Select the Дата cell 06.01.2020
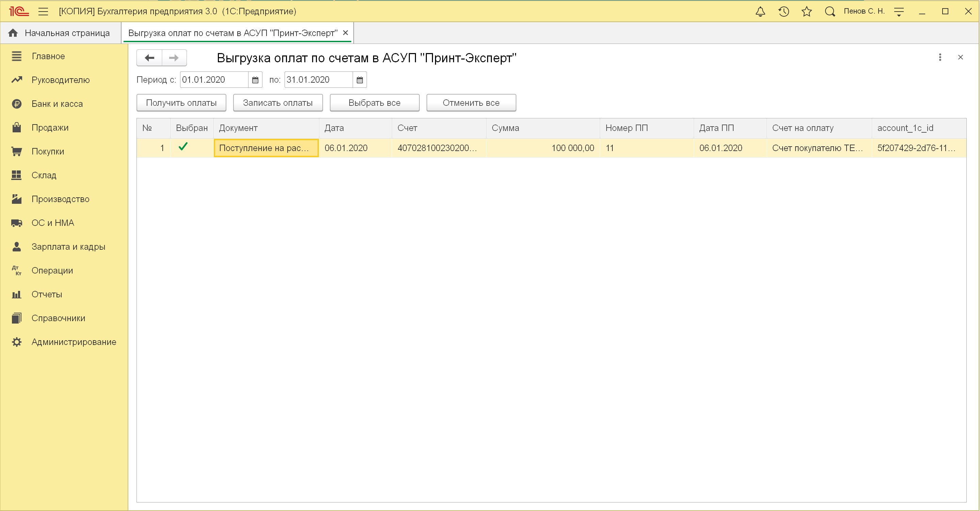This screenshot has height=511, width=980. [355, 148]
